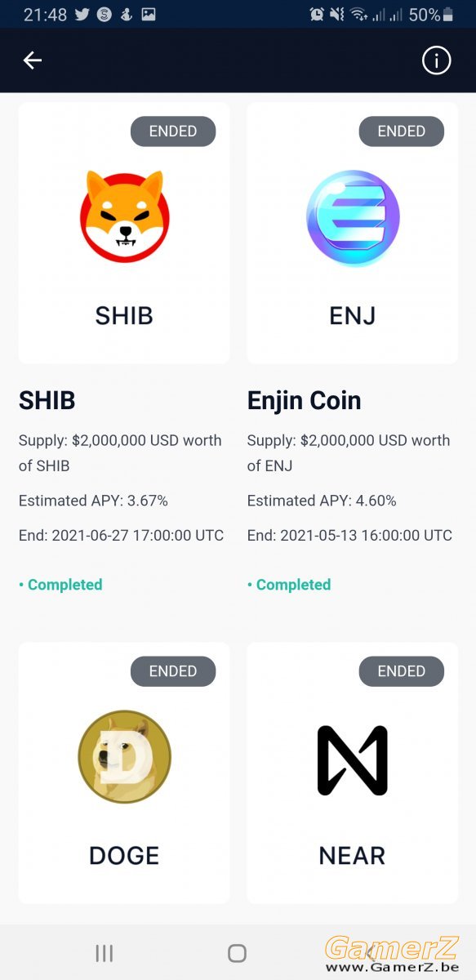Viewport: 476px width, 980px height.
Task: Tap the Shiba Inu SHIB logo
Action: pos(124,216)
